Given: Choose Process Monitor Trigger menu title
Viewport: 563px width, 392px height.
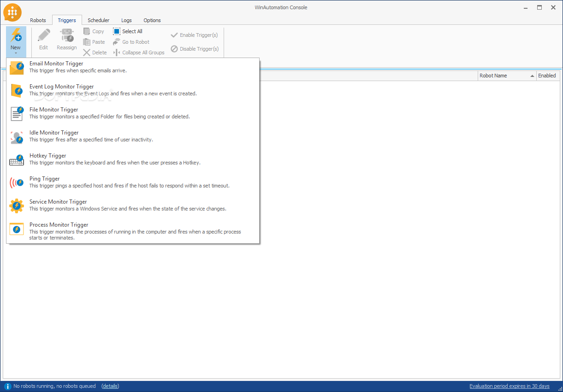Looking at the screenshot, I should click(x=59, y=225).
